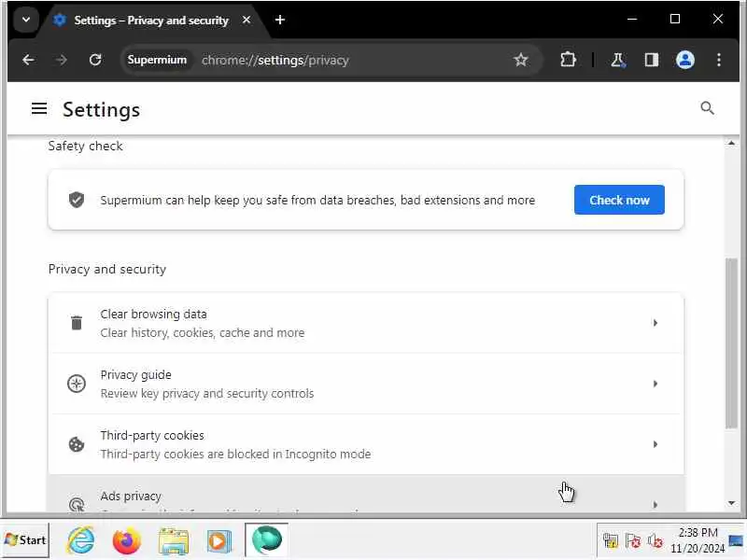Go back using the back arrow
This screenshot has width=747, height=560.
[28, 60]
